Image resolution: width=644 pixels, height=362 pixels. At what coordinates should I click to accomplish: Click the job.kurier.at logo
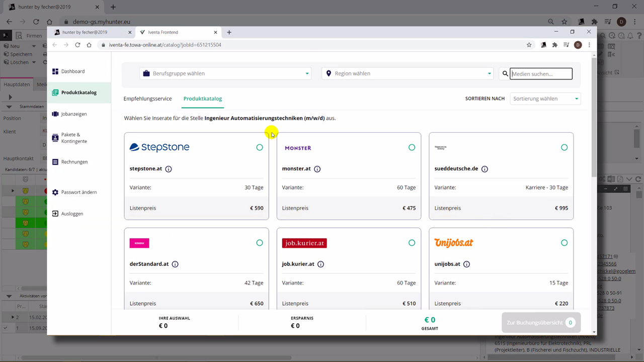click(304, 243)
